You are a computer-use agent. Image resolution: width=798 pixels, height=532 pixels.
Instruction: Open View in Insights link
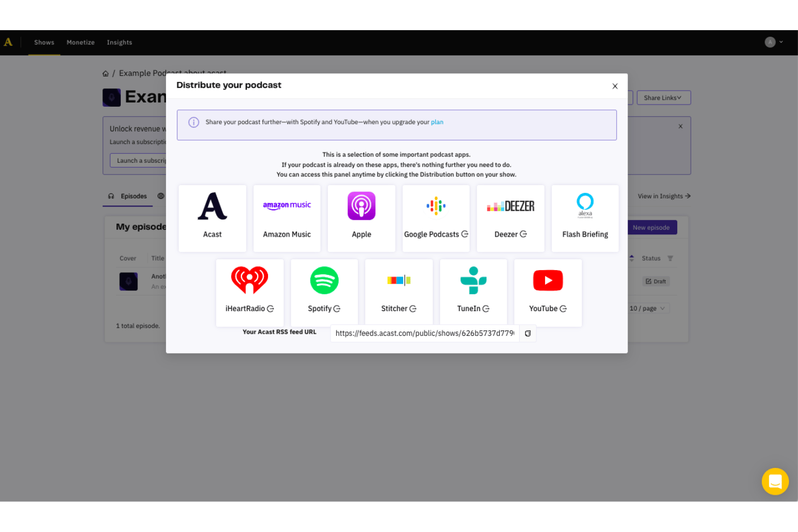click(x=664, y=196)
